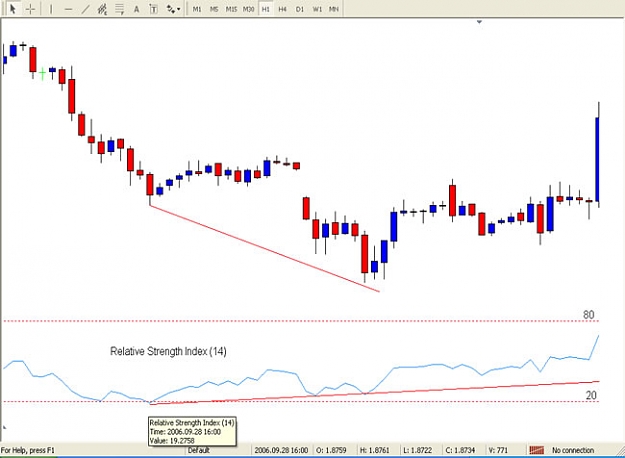
Task: Select the equidistant channel tool
Action: coord(102,9)
